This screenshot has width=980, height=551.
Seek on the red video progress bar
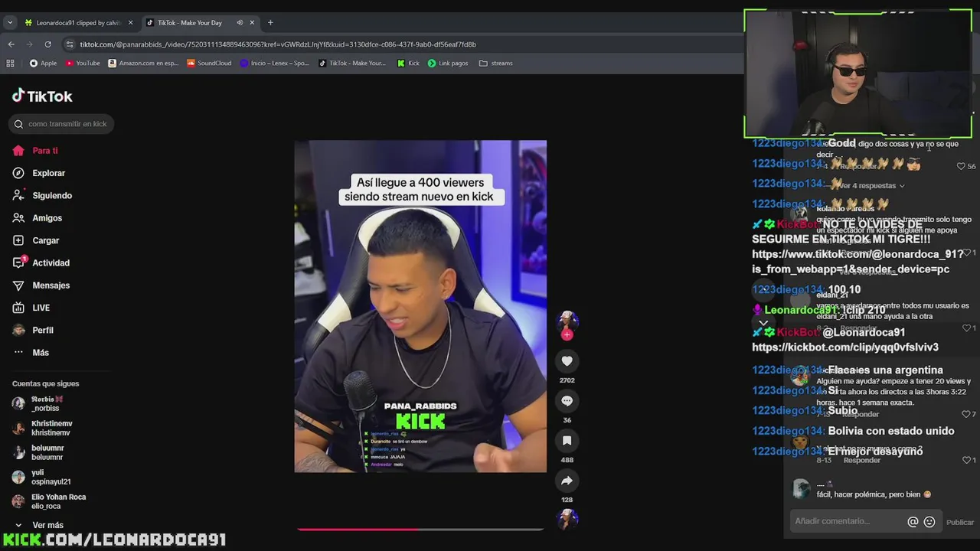tap(420, 529)
